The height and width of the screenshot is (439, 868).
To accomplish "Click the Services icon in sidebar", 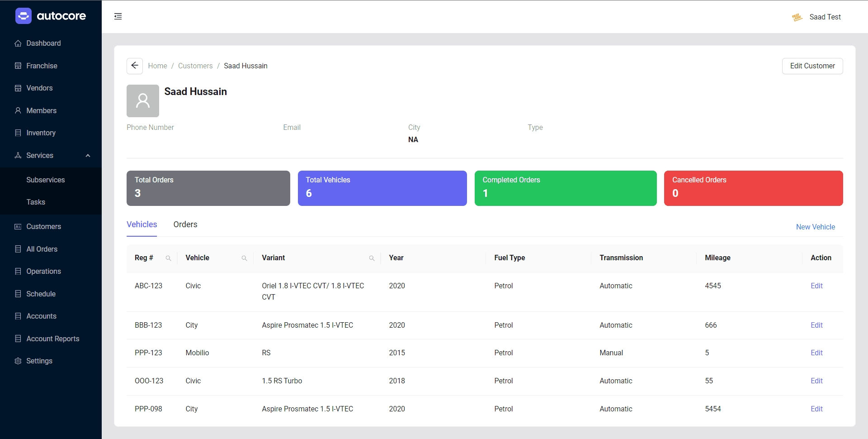I will (18, 155).
